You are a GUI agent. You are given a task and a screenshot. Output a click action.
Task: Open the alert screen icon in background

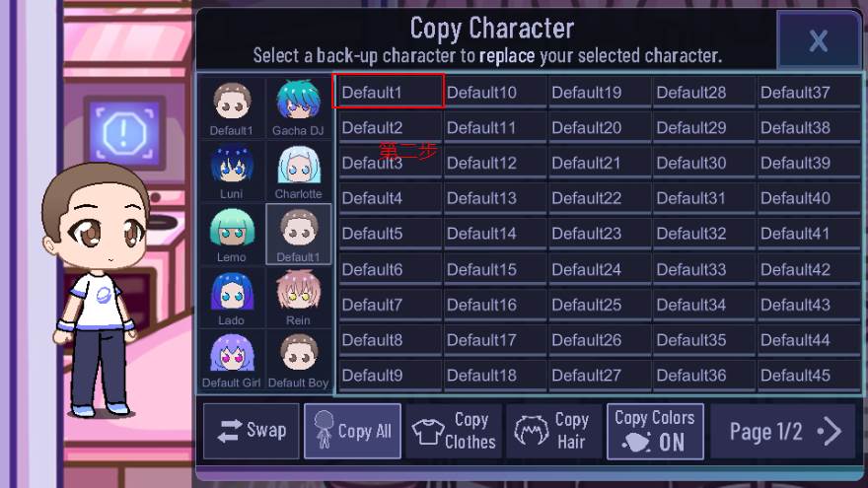(x=124, y=133)
